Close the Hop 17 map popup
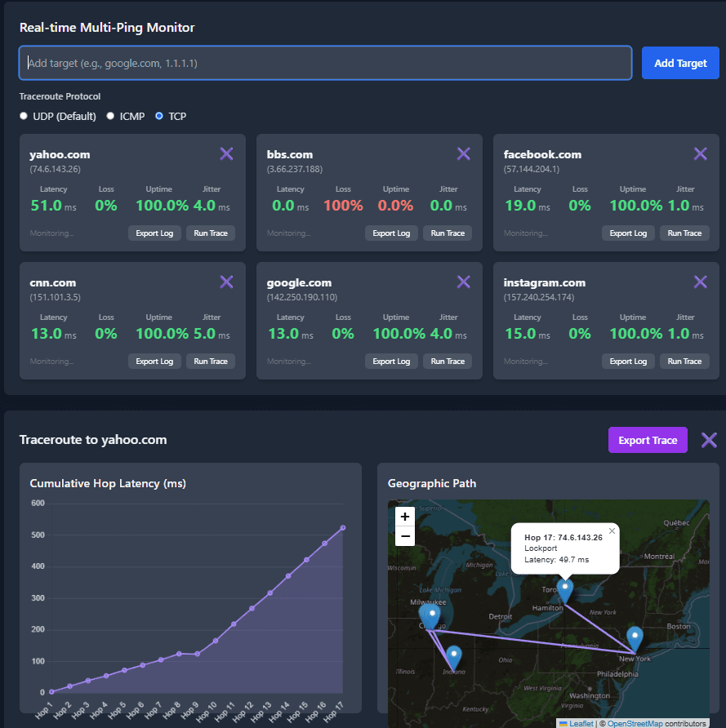 [x=612, y=530]
